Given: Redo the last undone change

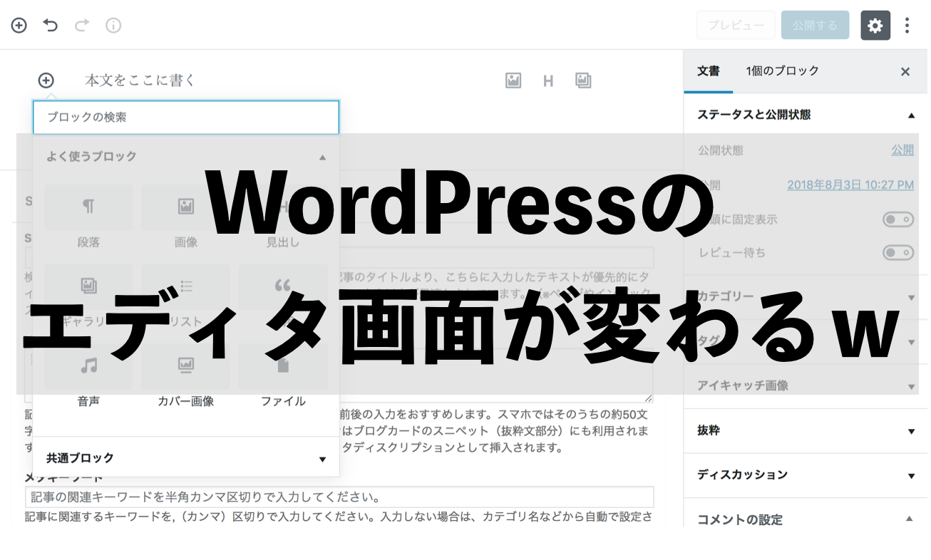Looking at the screenshot, I should 82,26.
